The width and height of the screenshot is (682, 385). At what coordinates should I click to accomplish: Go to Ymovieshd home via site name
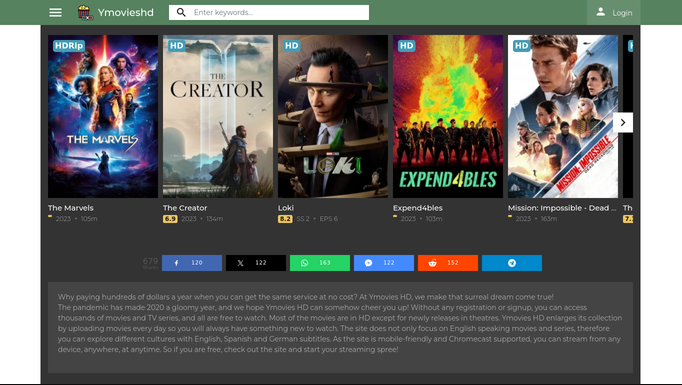[125, 13]
